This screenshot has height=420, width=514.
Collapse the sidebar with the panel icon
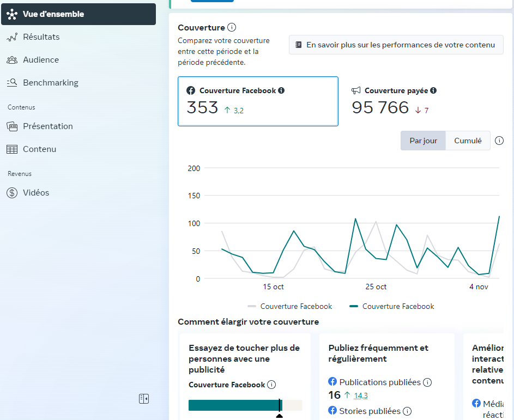[x=144, y=399]
